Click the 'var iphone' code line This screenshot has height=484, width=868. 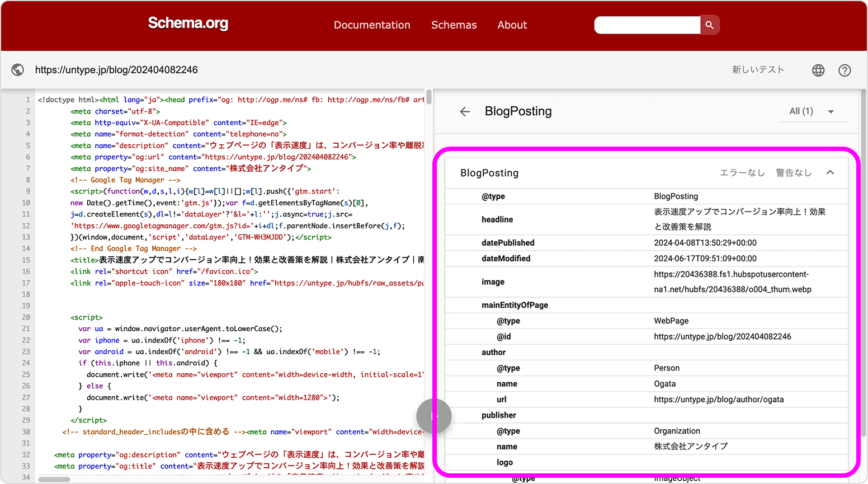162,340
